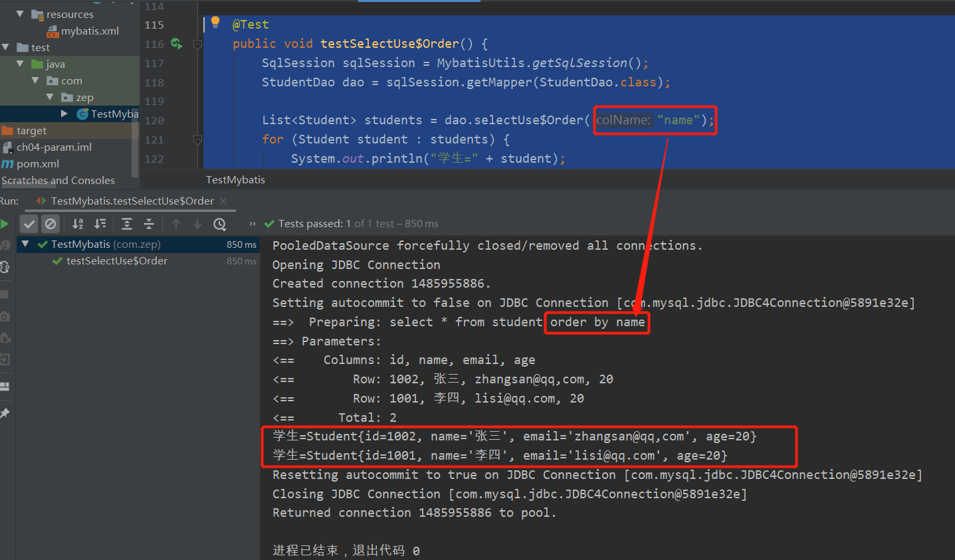Click the colName parameter hint
Screen dimensions: 955x560
(623, 120)
